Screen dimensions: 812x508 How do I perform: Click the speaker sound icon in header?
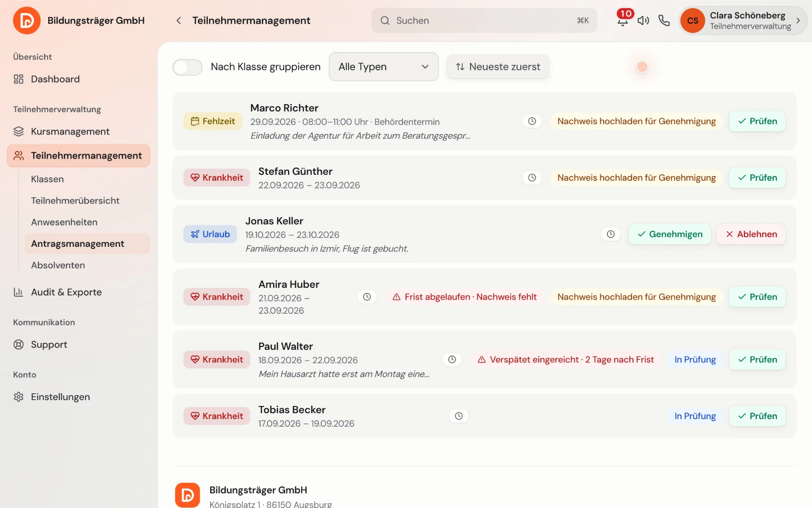coord(643,20)
